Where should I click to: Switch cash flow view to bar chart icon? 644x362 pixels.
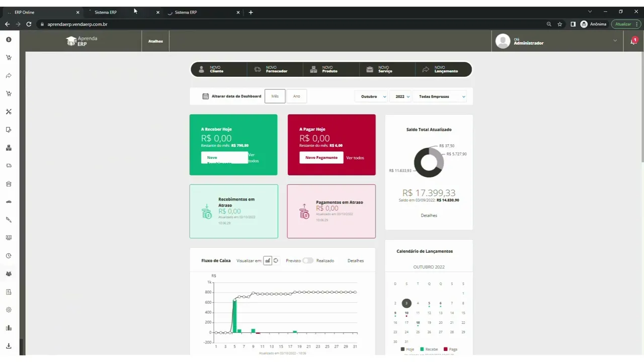click(268, 260)
